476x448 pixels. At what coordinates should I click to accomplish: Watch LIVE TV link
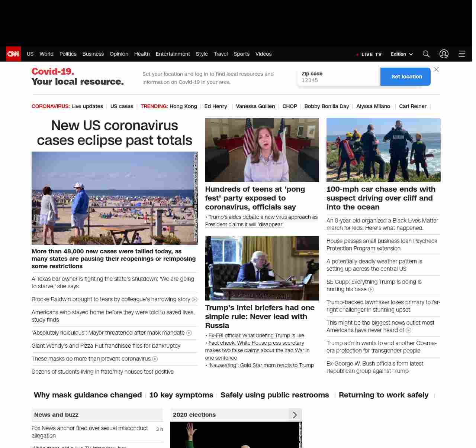369,54
